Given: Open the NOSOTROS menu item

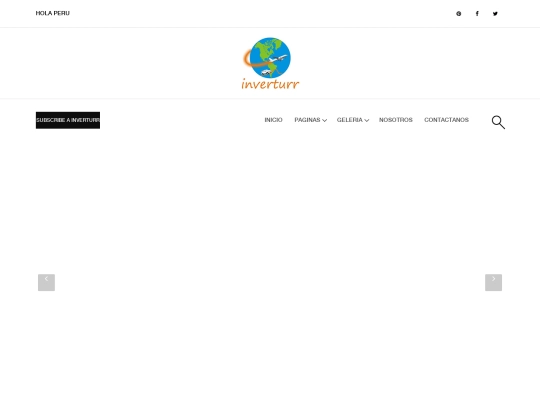Looking at the screenshot, I should pyautogui.click(x=396, y=120).
